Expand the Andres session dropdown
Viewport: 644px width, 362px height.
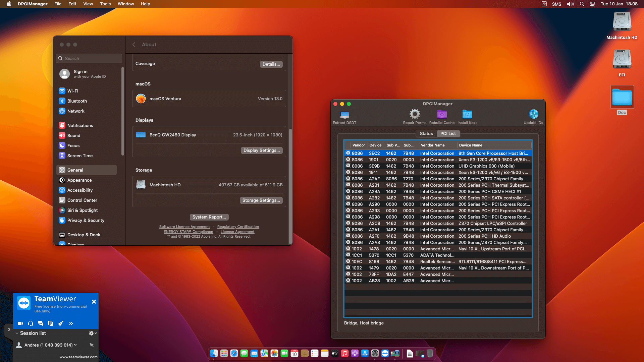[x=74, y=345]
